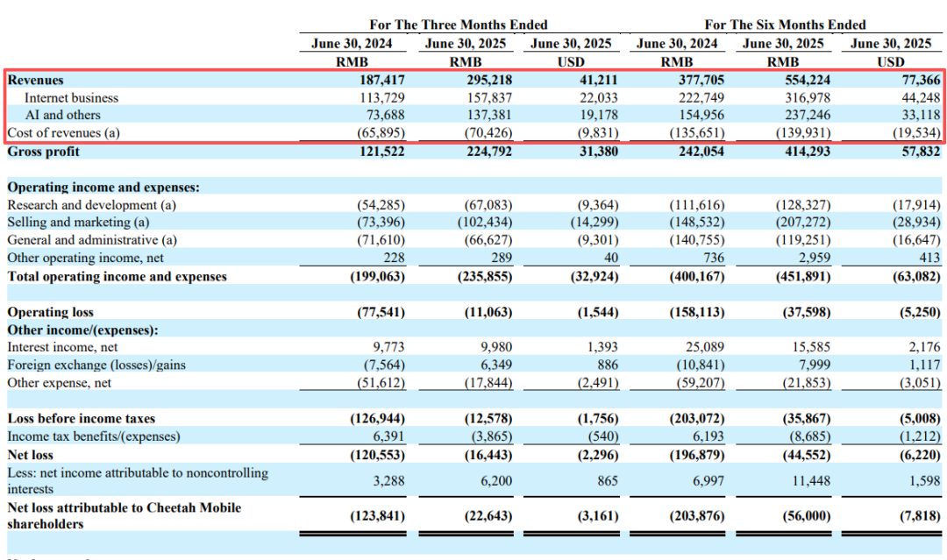Select the Interest income, net label

[x=63, y=348]
